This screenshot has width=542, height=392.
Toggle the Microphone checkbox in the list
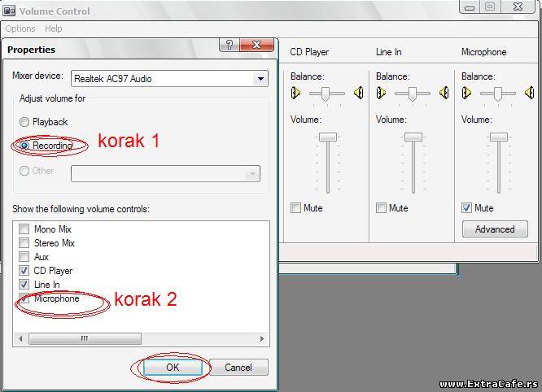coord(24,298)
